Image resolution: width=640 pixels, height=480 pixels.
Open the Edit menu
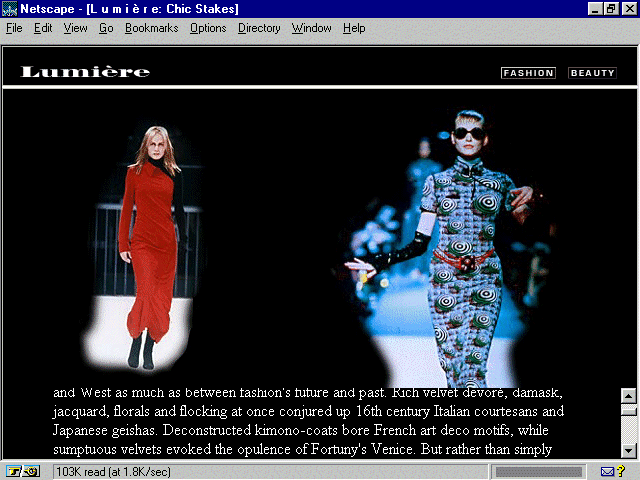[43, 28]
